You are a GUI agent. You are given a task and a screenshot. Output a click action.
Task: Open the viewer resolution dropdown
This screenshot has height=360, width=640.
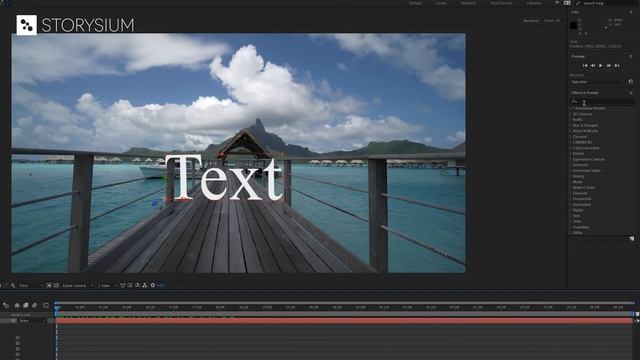tap(31, 285)
